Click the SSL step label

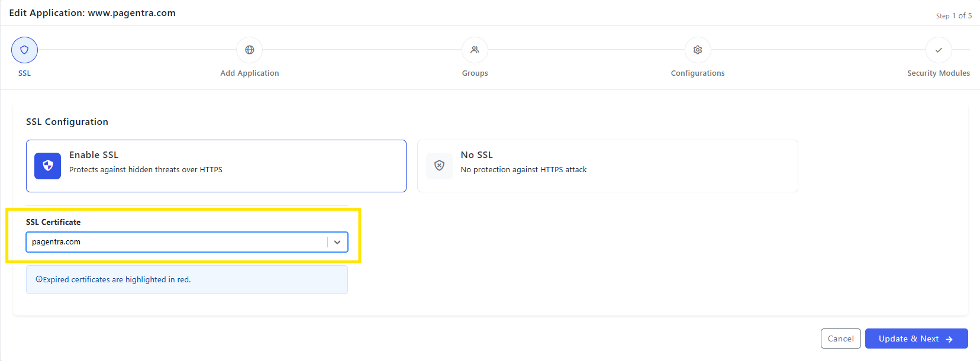coord(24,73)
